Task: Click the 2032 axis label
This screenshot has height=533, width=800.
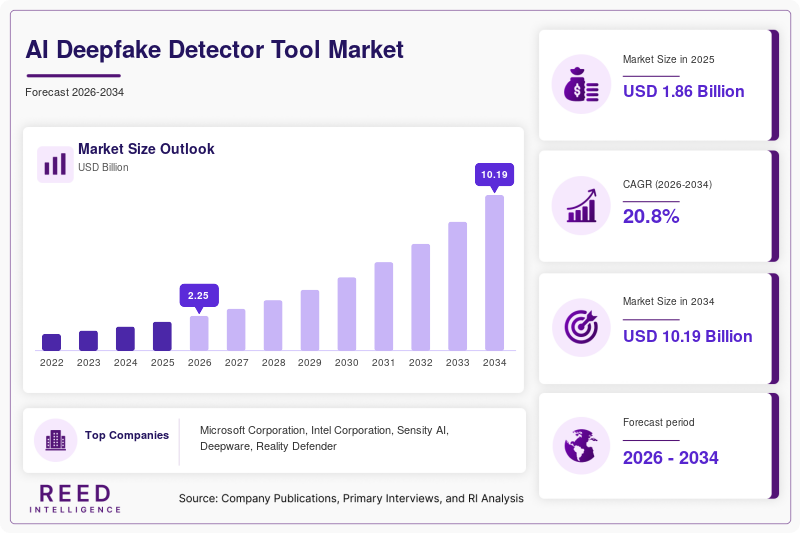Action: point(420,363)
